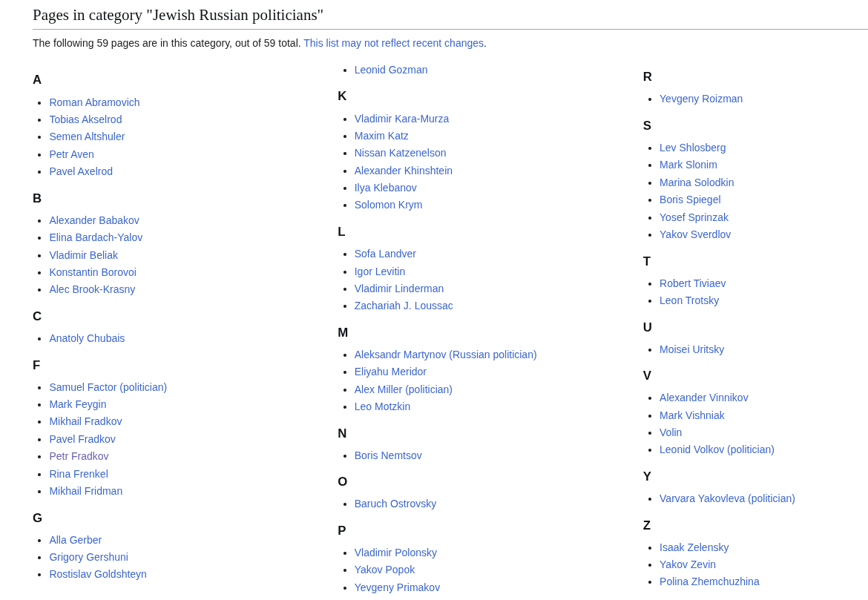Open the Roman Abramovich page
Screen dimensions: 868x600
click(94, 102)
